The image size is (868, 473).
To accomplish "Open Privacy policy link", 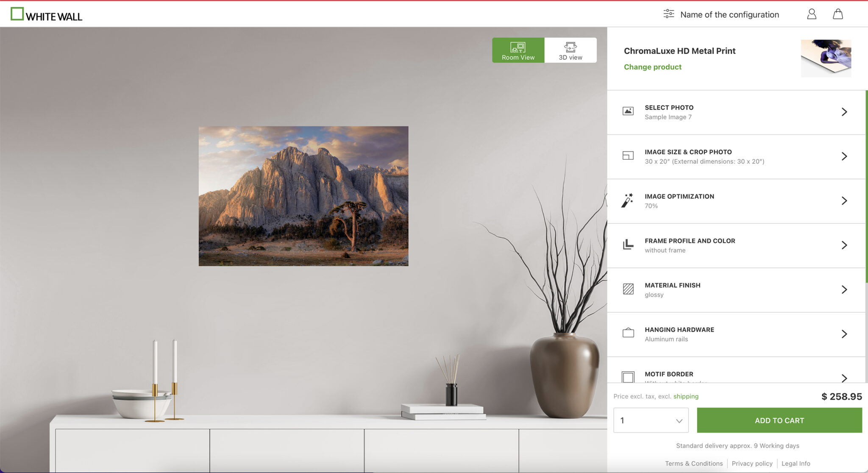I will (x=752, y=464).
